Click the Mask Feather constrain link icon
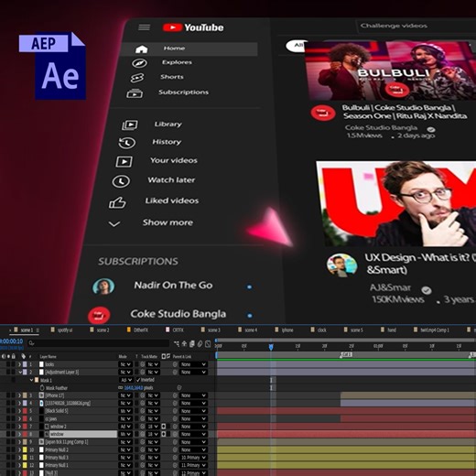The width and height of the screenshot is (476, 476). click(x=121, y=388)
